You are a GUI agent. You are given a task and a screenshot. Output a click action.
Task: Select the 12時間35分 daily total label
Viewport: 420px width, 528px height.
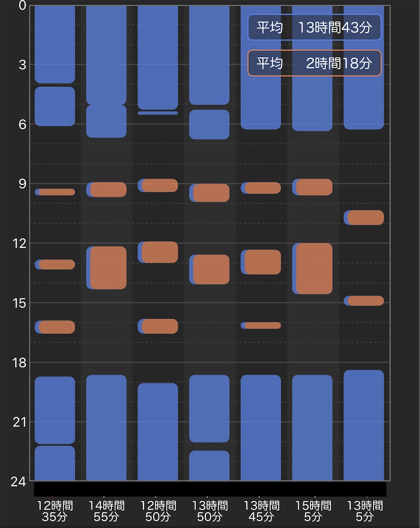pyautogui.click(x=55, y=510)
